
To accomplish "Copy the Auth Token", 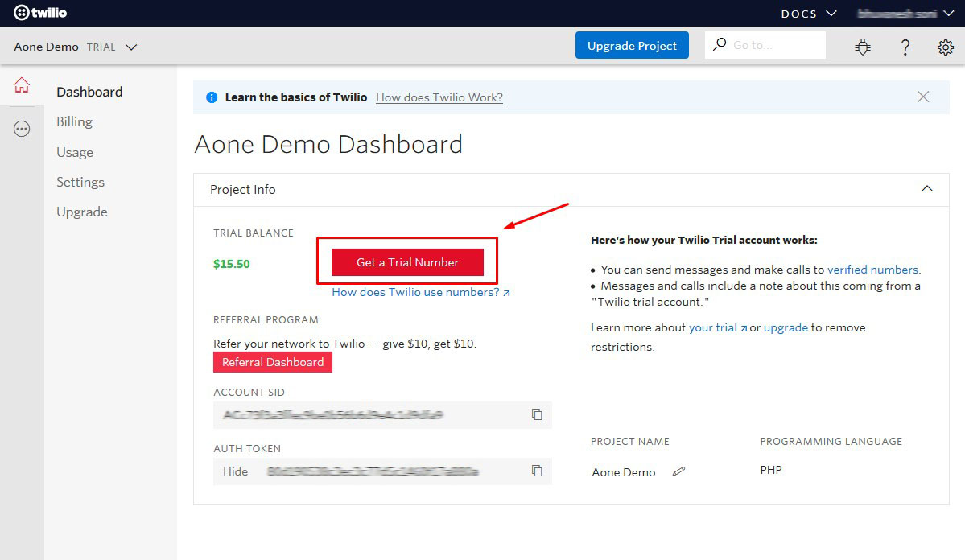I will [537, 471].
